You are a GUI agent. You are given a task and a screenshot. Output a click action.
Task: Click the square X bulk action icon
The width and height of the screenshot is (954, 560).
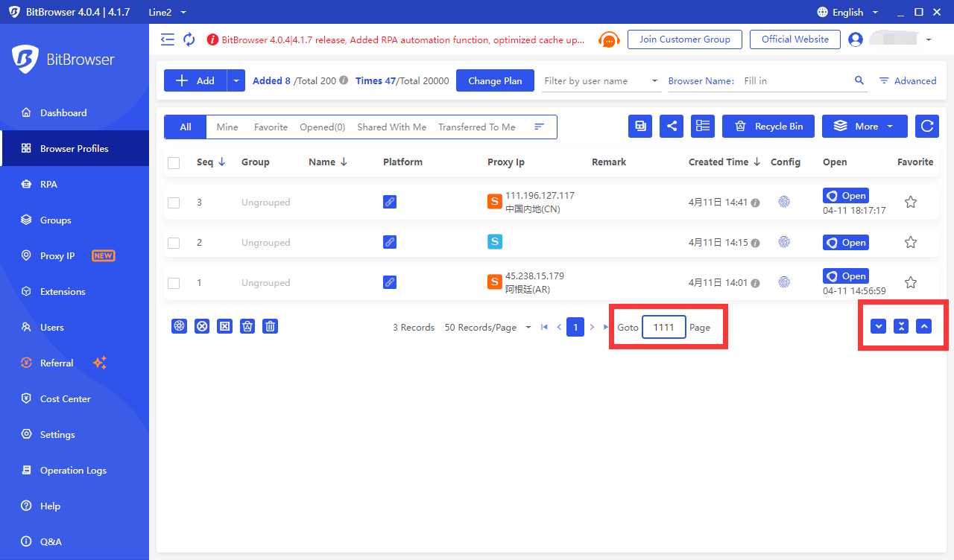coord(224,326)
